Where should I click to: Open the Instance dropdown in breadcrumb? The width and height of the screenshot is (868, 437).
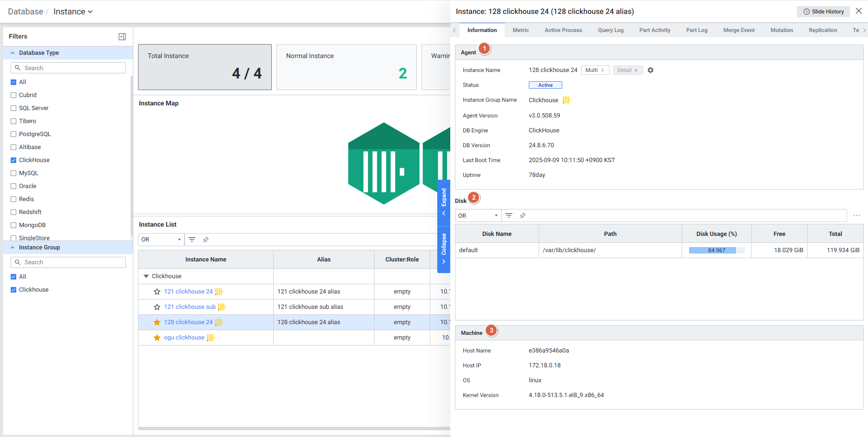click(73, 12)
